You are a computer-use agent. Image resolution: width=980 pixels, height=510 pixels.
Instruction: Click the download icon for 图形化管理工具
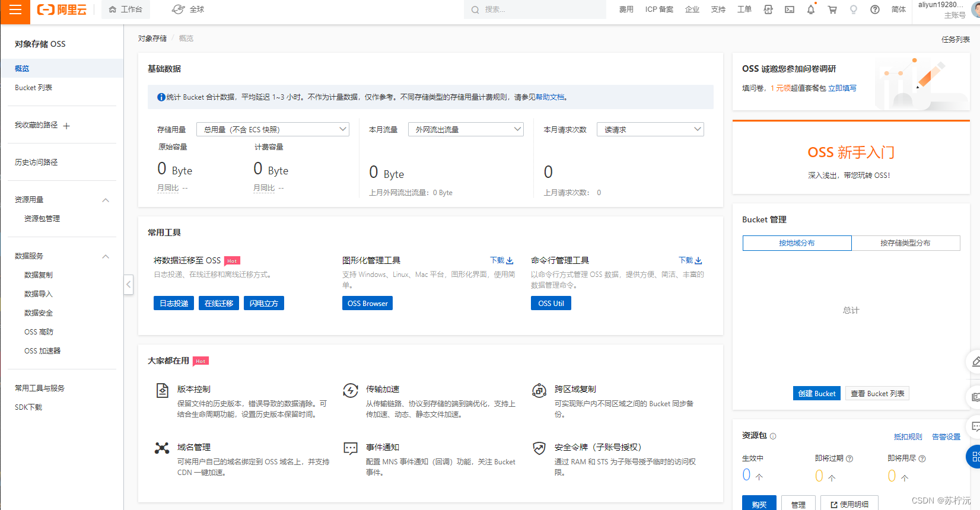click(x=510, y=260)
